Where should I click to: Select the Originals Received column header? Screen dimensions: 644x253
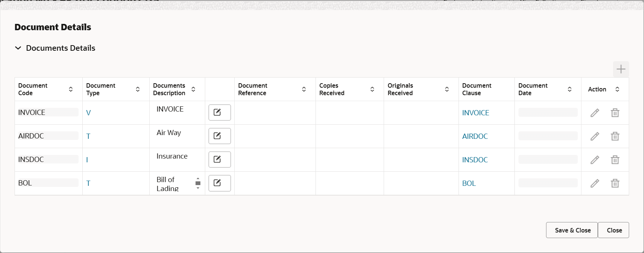click(x=400, y=89)
